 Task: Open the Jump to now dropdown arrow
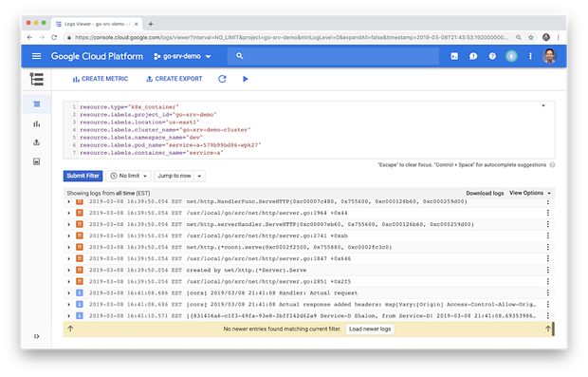[x=199, y=176]
